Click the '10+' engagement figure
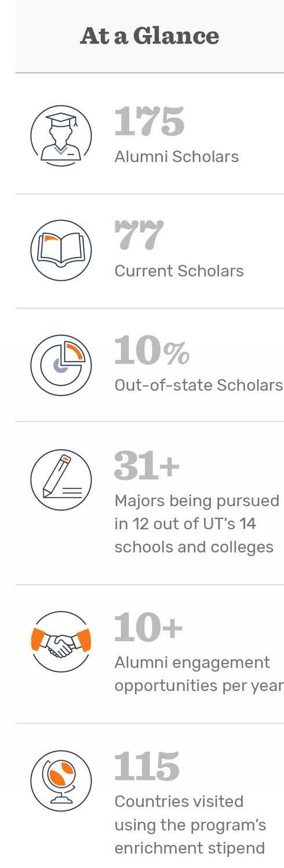284x868 pixels. (x=148, y=627)
